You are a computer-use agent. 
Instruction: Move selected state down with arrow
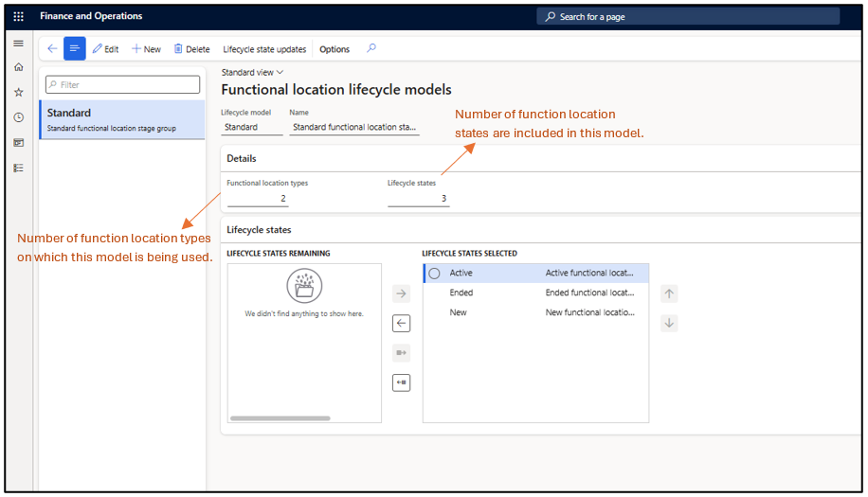click(669, 324)
